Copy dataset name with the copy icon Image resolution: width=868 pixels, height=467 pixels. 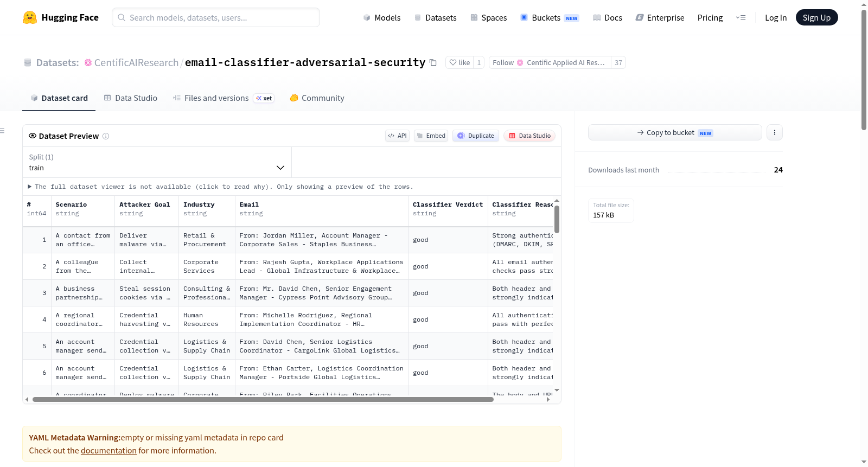433,62
